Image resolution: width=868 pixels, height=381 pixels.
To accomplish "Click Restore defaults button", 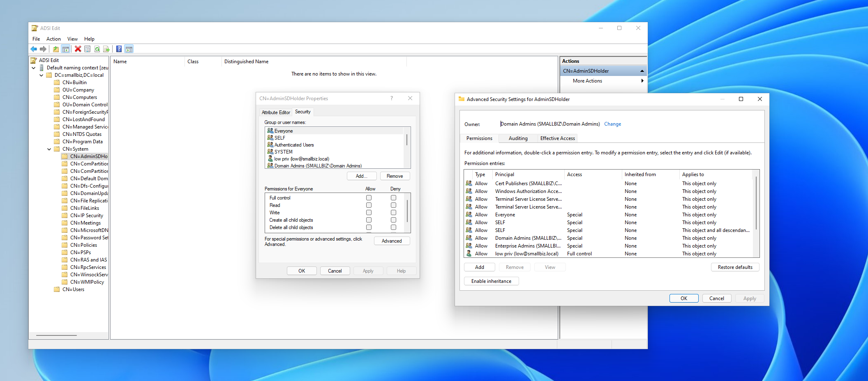I will pos(735,267).
